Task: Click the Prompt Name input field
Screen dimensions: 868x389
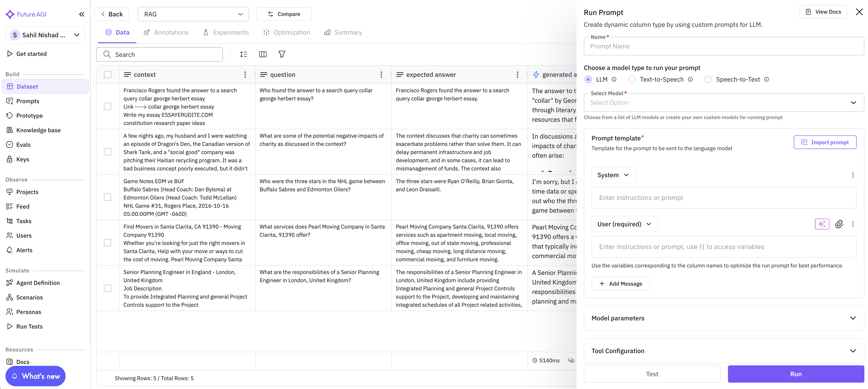Action: [x=723, y=46]
